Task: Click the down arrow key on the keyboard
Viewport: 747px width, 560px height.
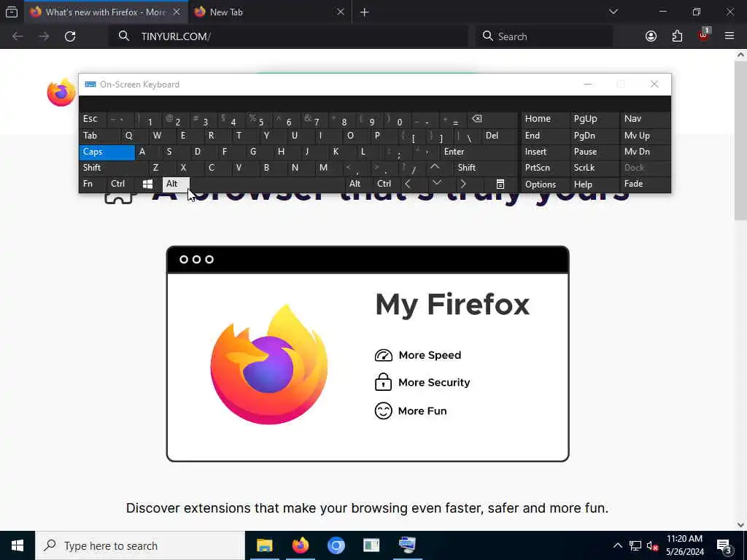Action: coord(437,184)
